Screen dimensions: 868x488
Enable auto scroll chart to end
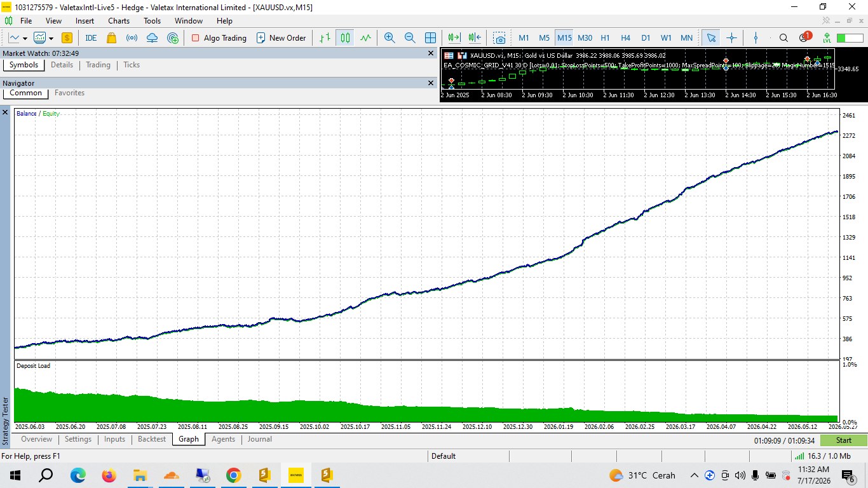coord(454,38)
